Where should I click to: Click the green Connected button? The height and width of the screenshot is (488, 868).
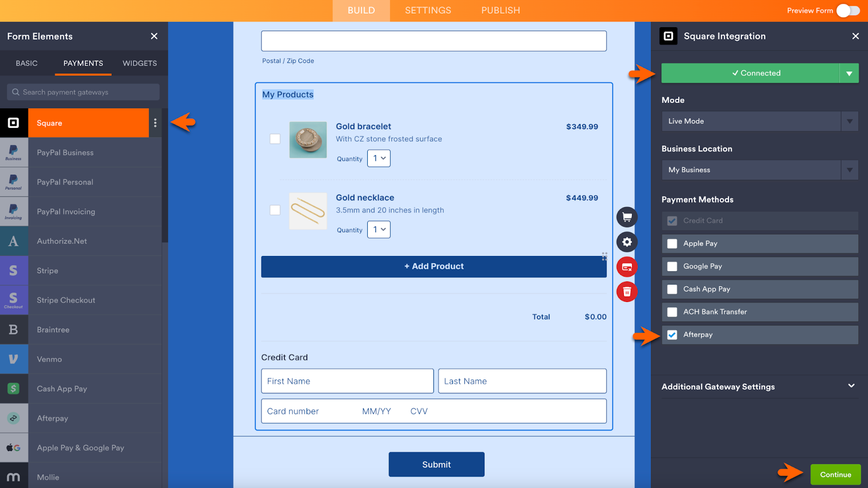coord(750,73)
